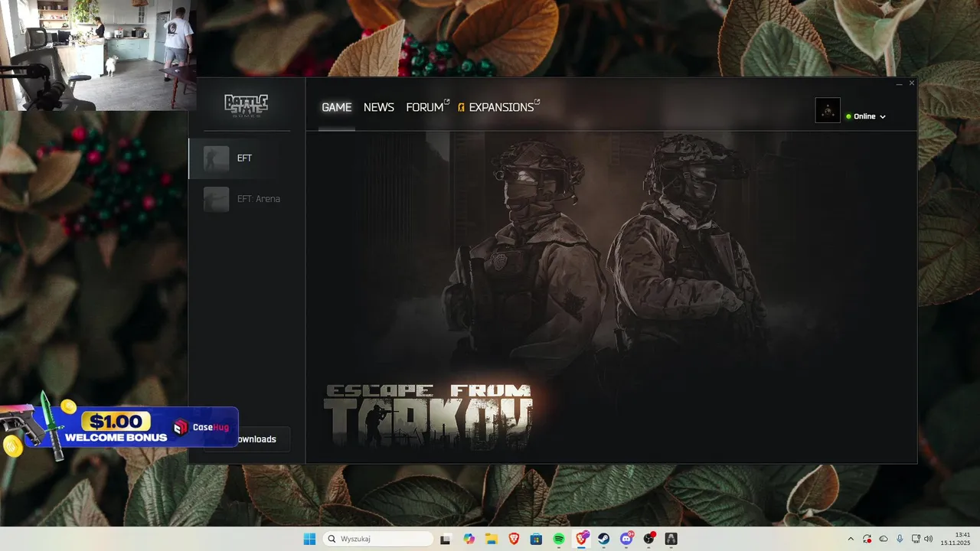The width and height of the screenshot is (980, 551).
Task: Click the Escape from Tarkov logo
Action: [428, 416]
